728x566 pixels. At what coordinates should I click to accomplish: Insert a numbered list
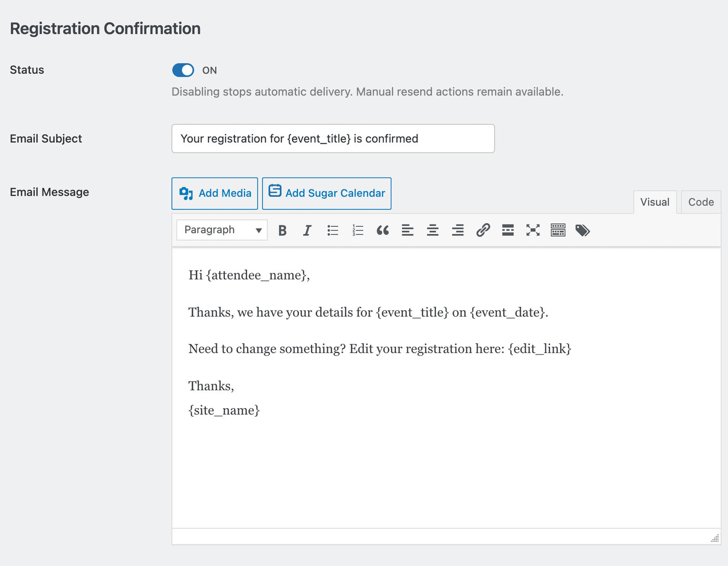pos(358,230)
